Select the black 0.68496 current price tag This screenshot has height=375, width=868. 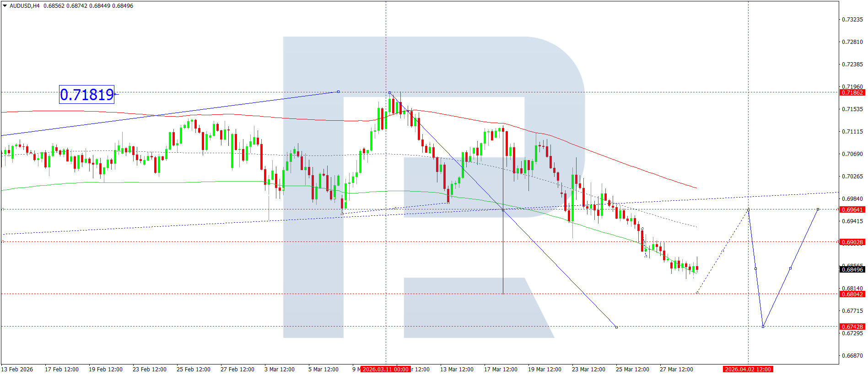852,270
